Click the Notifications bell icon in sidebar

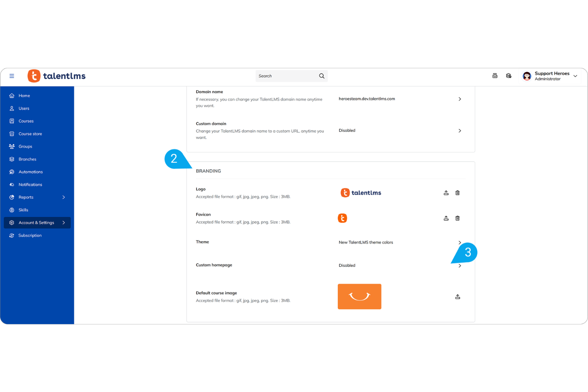pos(12,184)
